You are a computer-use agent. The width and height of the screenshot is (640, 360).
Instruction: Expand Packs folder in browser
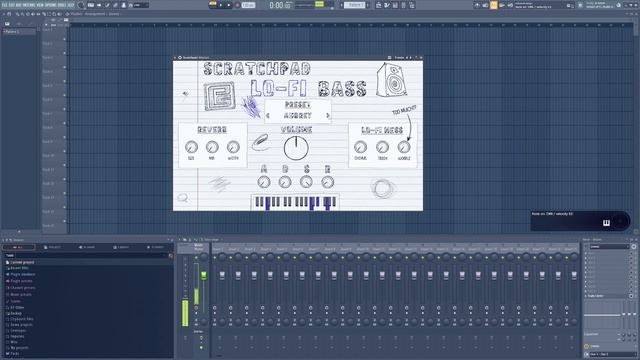click(x=13, y=353)
